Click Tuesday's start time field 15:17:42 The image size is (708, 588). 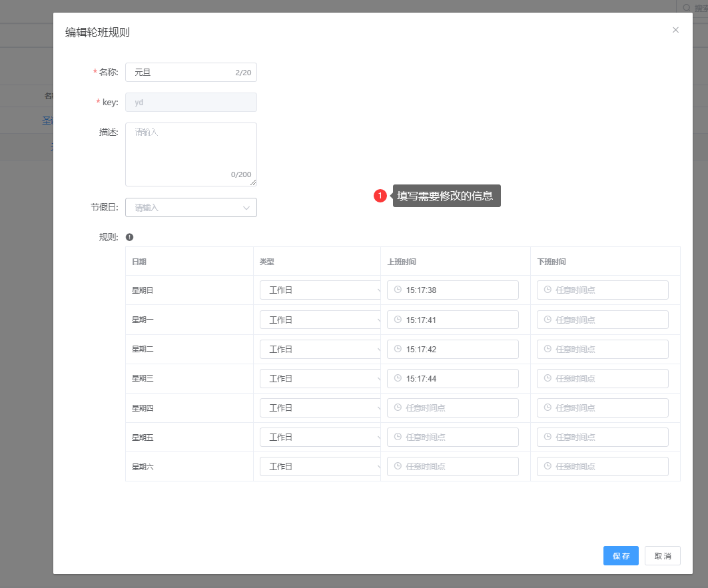coord(453,349)
